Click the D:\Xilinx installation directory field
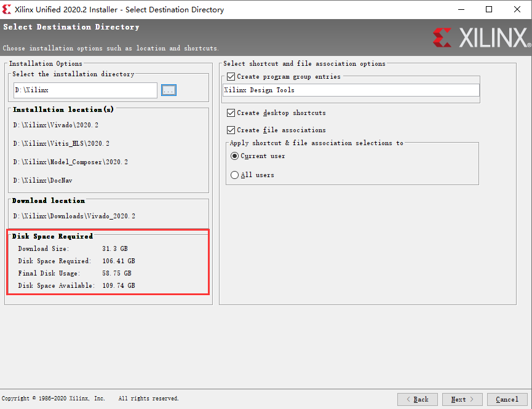 tap(85, 90)
